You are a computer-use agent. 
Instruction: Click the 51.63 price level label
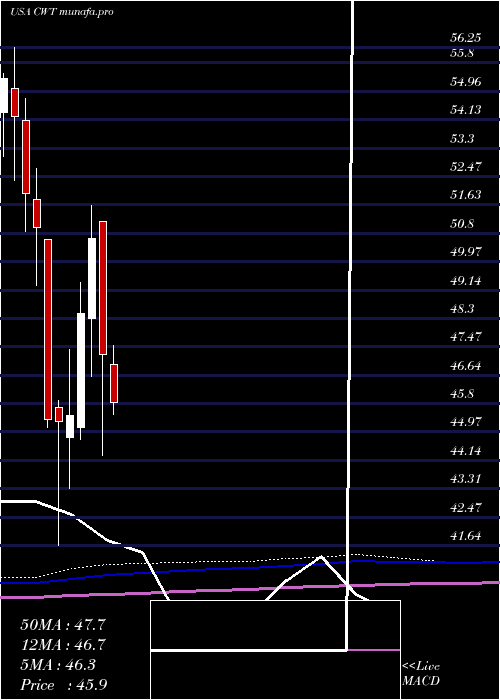[x=466, y=195]
